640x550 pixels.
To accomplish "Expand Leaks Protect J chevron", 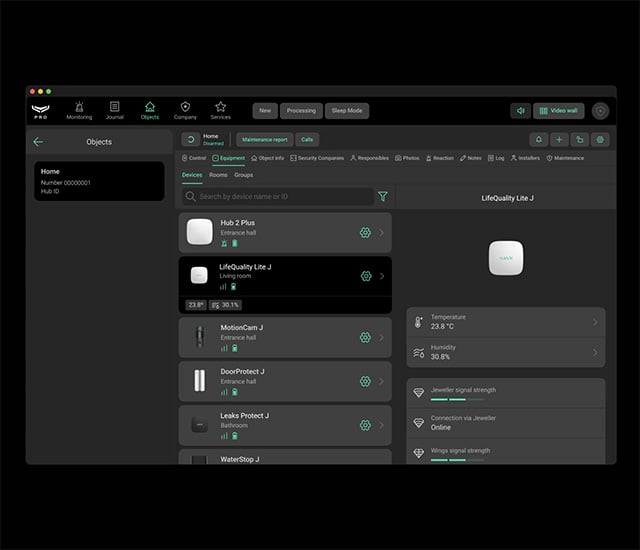I will [382, 425].
